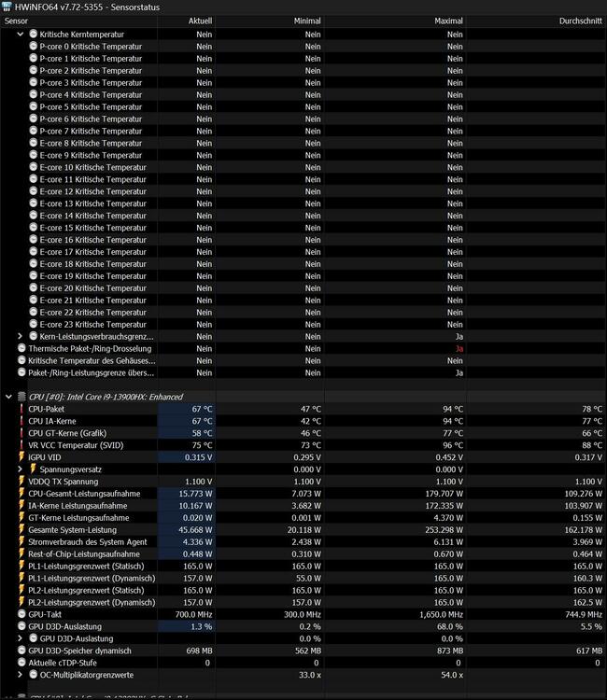Click the thermometer icon next to CPU-Paket

coord(21,409)
